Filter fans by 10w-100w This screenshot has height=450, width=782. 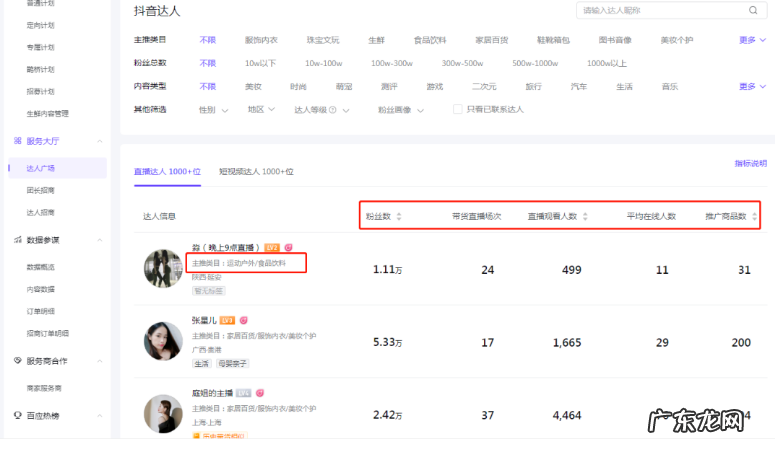coord(324,63)
